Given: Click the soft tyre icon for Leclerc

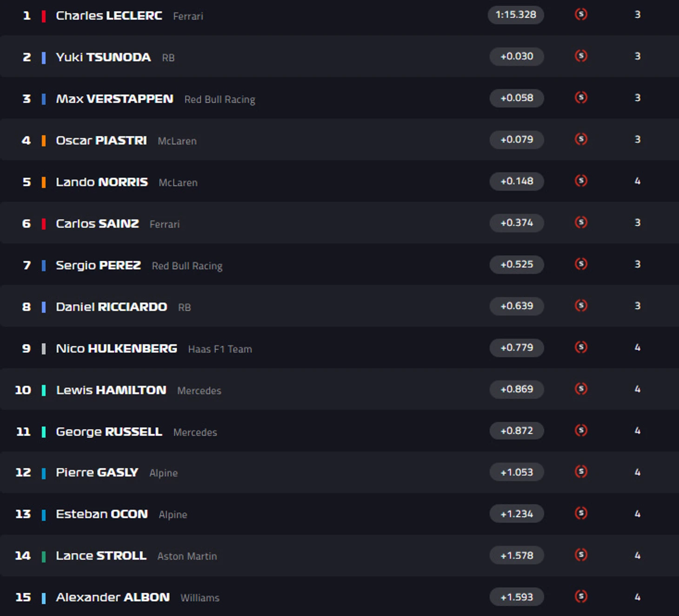Looking at the screenshot, I should point(581,14).
